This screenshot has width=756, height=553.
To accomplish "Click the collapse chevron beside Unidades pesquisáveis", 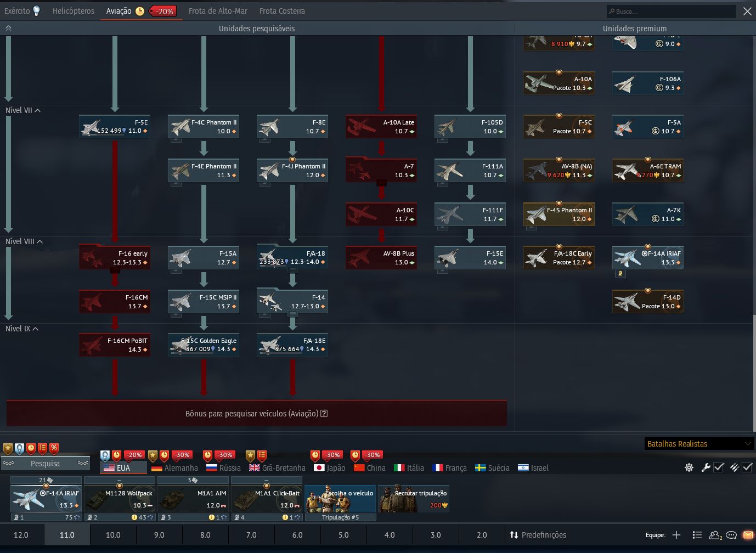I will tap(8, 28).
